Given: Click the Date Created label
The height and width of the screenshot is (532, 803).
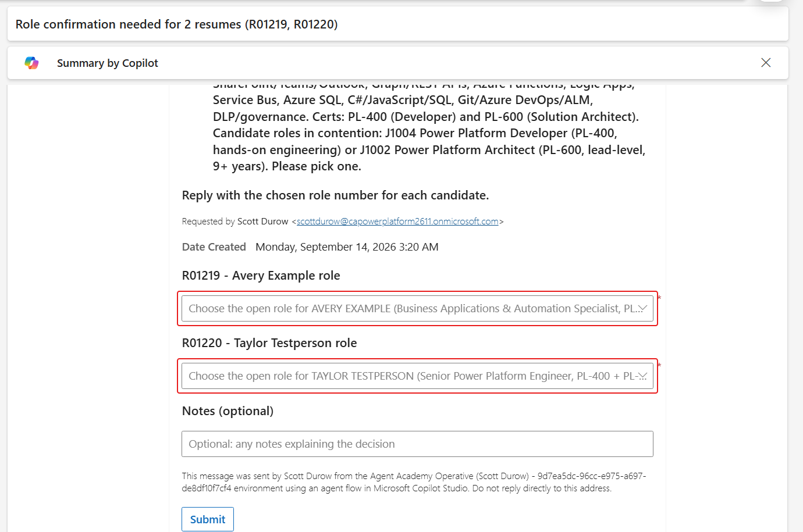Looking at the screenshot, I should [x=214, y=247].
